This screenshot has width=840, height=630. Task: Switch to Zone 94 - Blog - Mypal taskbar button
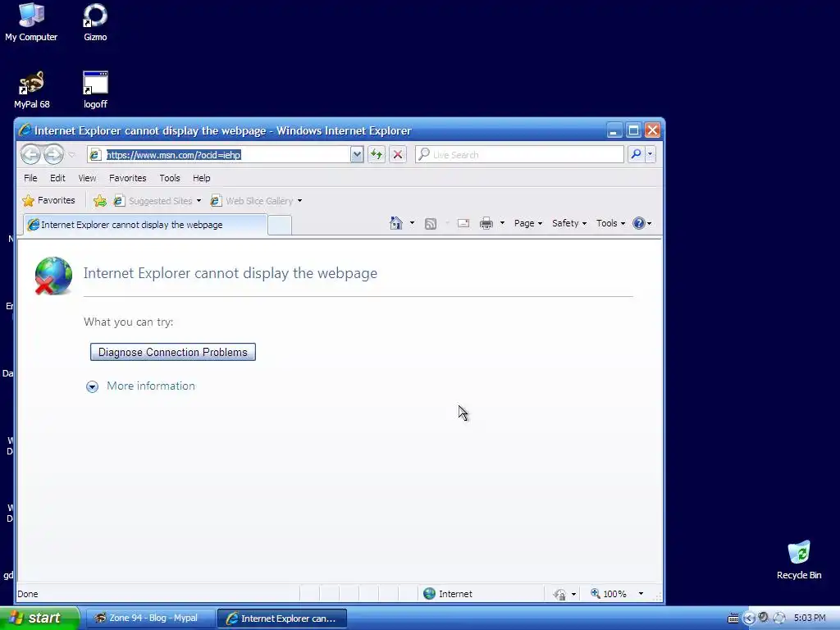point(151,619)
